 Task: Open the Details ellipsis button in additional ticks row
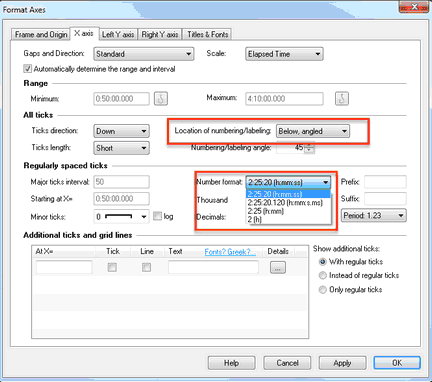pos(278,267)
